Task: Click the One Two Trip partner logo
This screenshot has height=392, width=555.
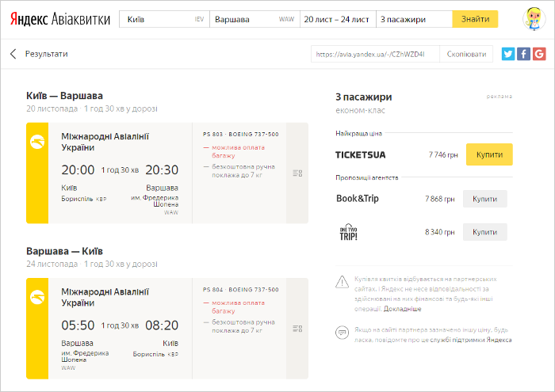Action: click(348, 232)
